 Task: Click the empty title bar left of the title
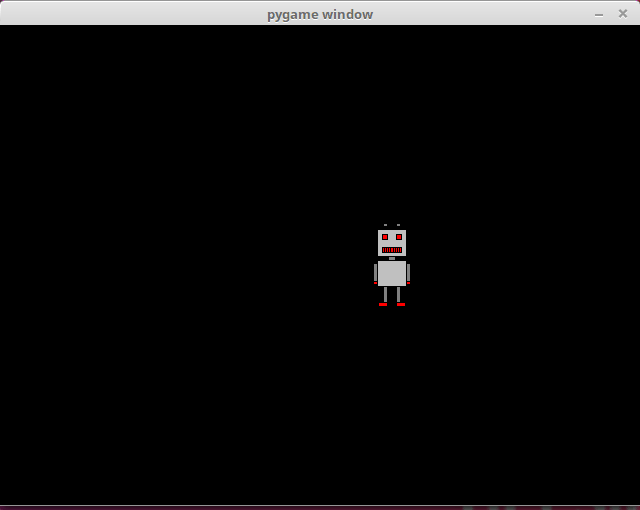(130, 14)
